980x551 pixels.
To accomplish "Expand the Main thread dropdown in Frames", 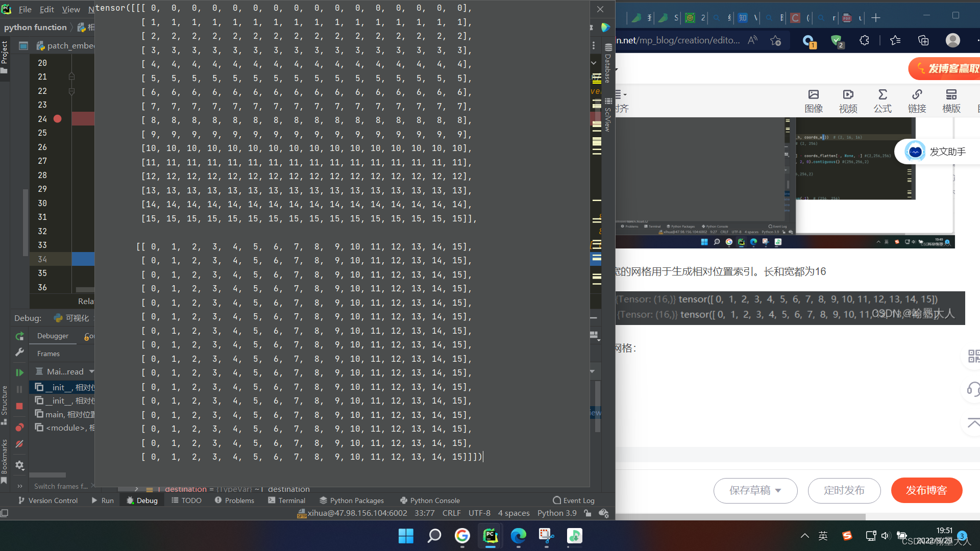I will coord(92,371).
